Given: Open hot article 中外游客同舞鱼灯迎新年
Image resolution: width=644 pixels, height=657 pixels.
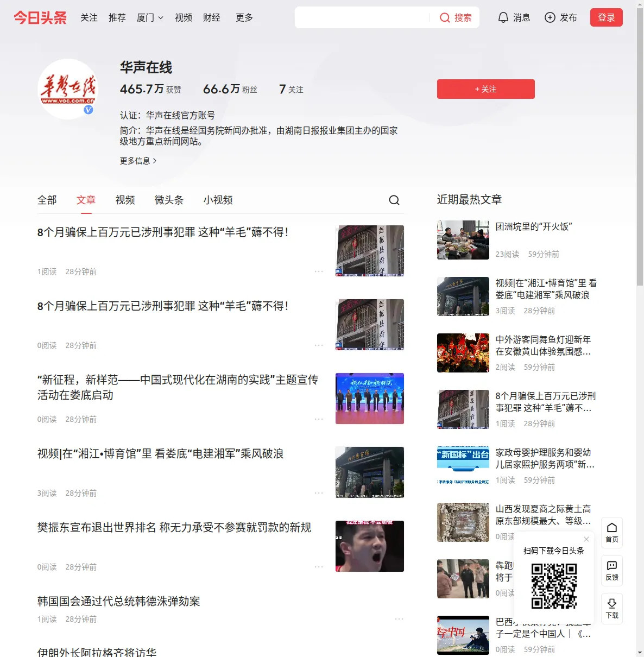Looking at the screenshot, I should coord(544,345).
